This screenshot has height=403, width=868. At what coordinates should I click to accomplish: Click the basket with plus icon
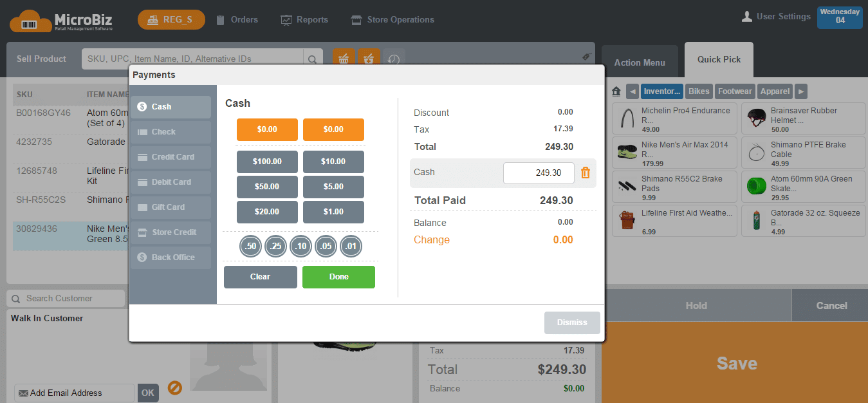coord(369,59)
